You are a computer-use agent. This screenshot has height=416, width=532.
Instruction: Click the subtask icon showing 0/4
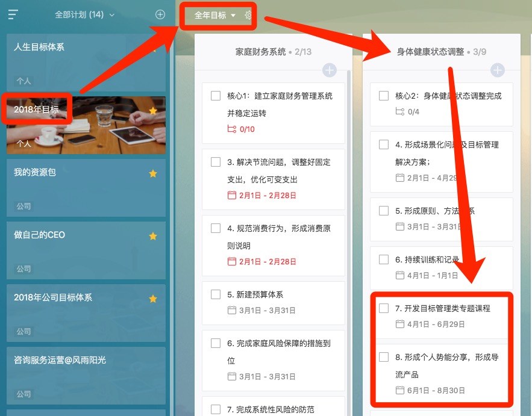(400, 111)
